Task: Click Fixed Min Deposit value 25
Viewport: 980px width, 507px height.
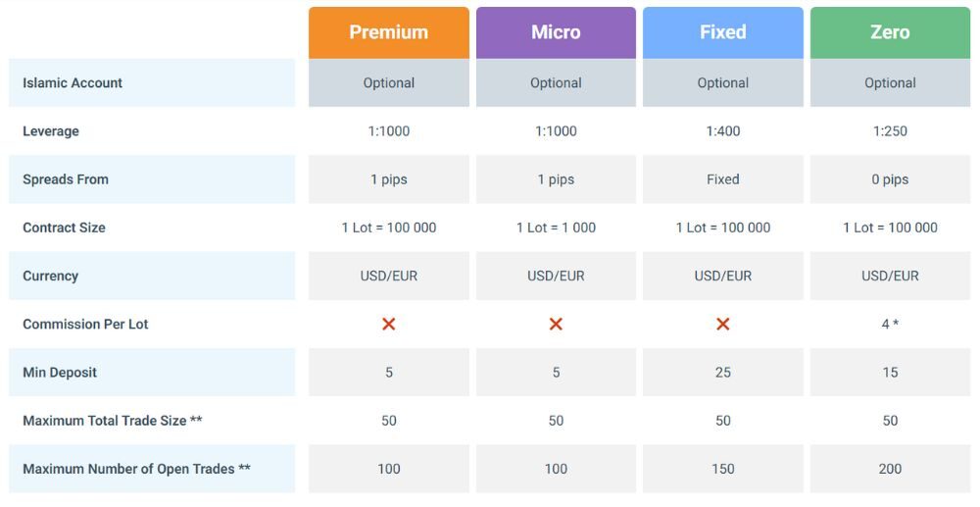Action: [723, 373]
